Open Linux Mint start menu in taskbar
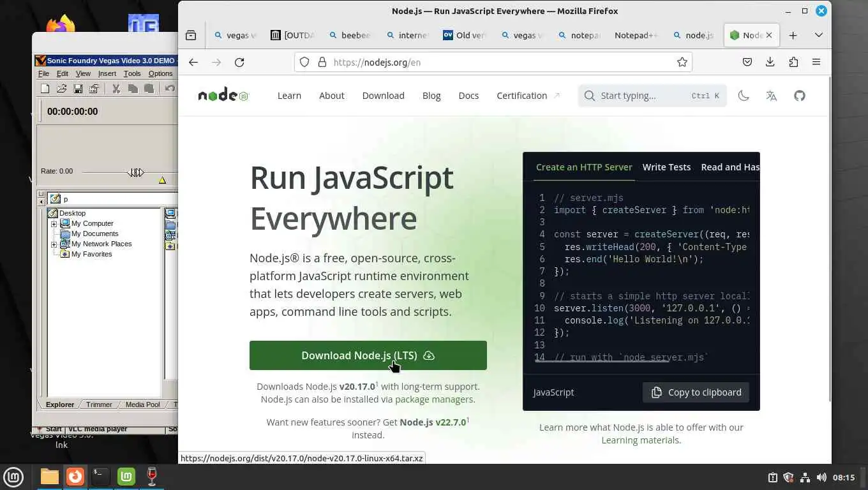868x490 pixels. [13, 477]
